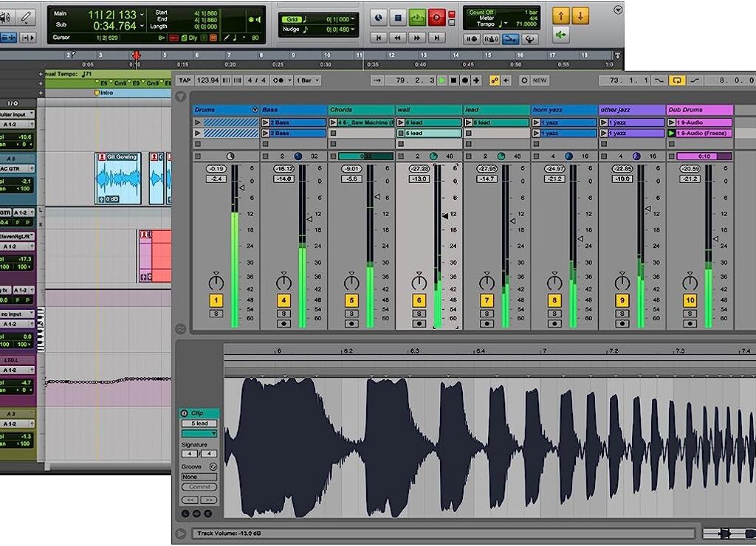Click the Ableton session record circle button
The image size is (756, 546).
click(525, 80)
